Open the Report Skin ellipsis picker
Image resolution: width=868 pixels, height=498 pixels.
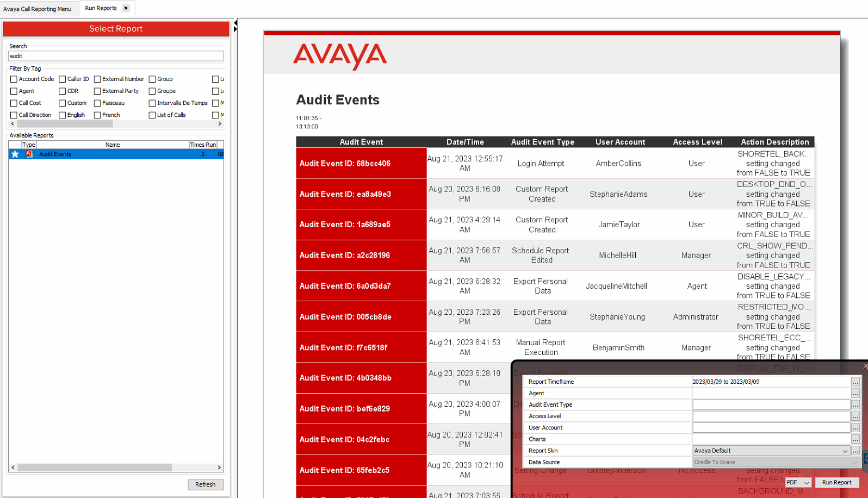pos(855,451)
